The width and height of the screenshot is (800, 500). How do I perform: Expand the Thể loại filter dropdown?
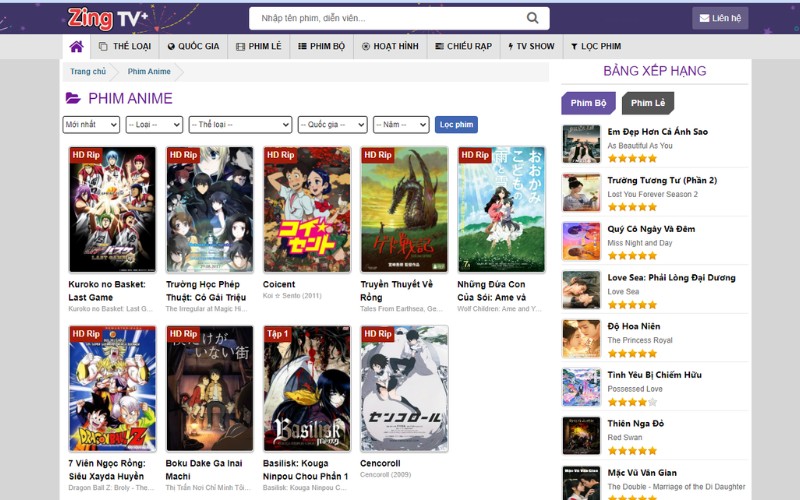[240, 124]
